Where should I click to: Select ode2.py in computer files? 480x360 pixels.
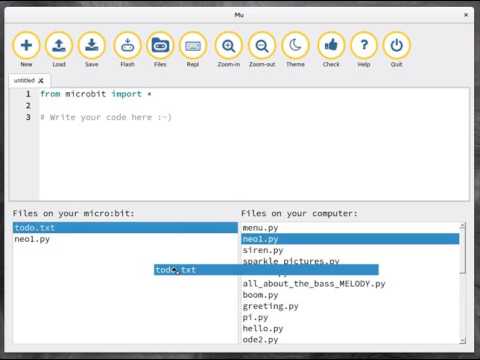tap(350, 339)
